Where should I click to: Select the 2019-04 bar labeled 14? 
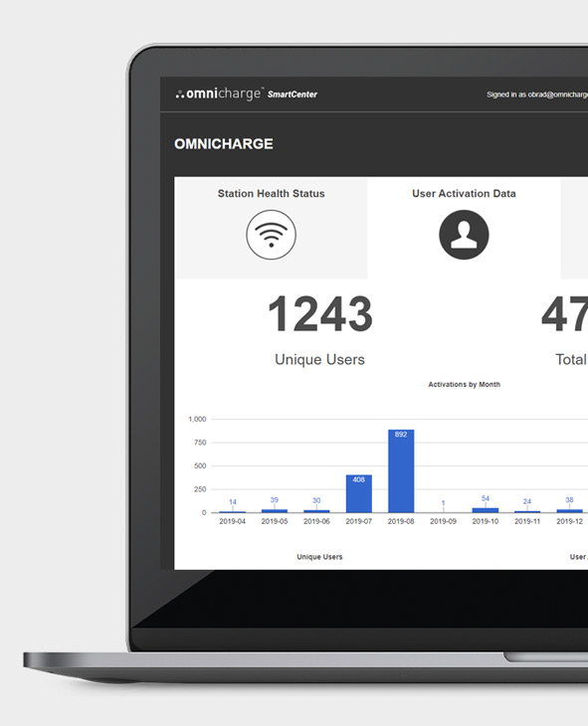232,511
